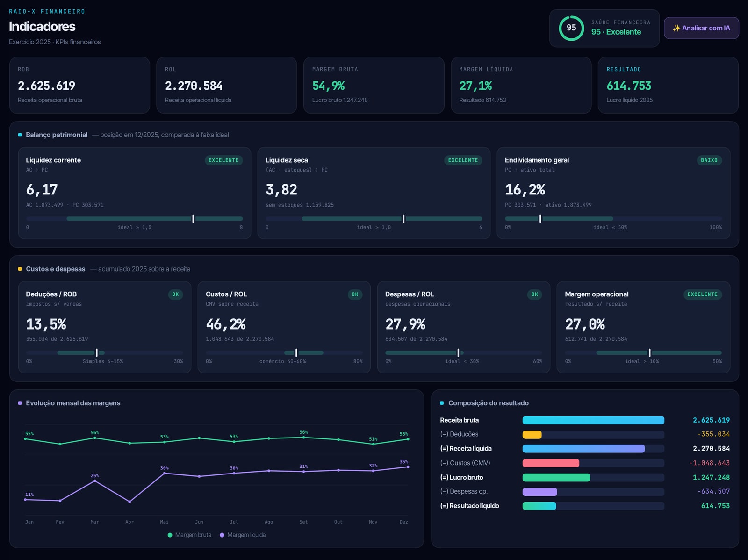Click the Endividamento geral value 16,2%
Image resolution: width=748 pixels, height=560 pixels.
click(525, 190)
